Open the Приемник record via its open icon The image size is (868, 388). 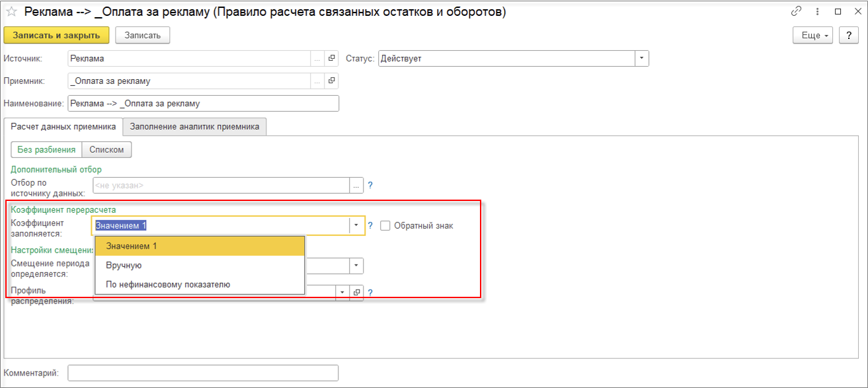pos(332,81)
